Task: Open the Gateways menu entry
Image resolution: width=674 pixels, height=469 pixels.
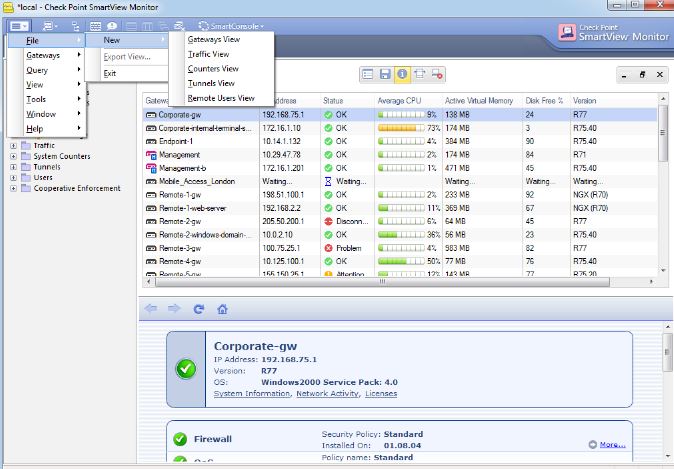Action: pos(47,55)
